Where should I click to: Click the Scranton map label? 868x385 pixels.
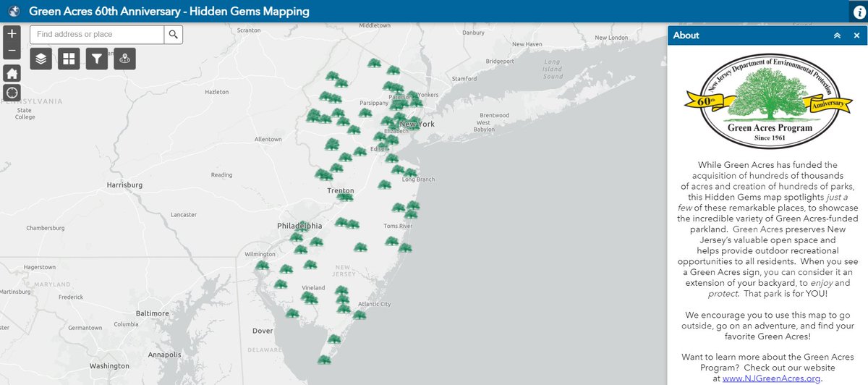click(248, 30)
